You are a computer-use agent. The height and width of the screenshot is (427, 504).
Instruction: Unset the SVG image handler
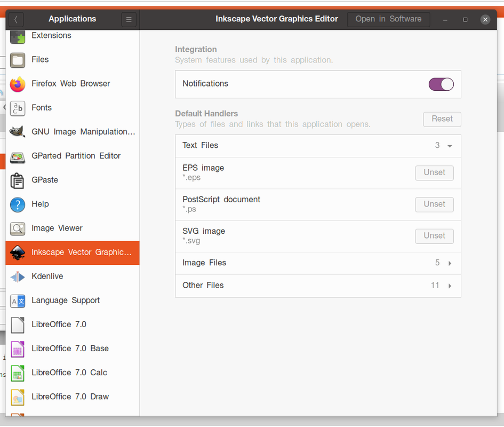point(434,236)
